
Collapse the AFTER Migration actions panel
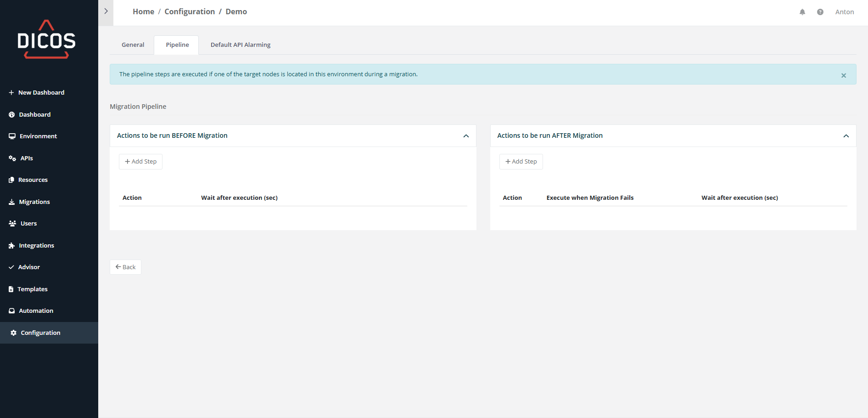pos(846,136)
